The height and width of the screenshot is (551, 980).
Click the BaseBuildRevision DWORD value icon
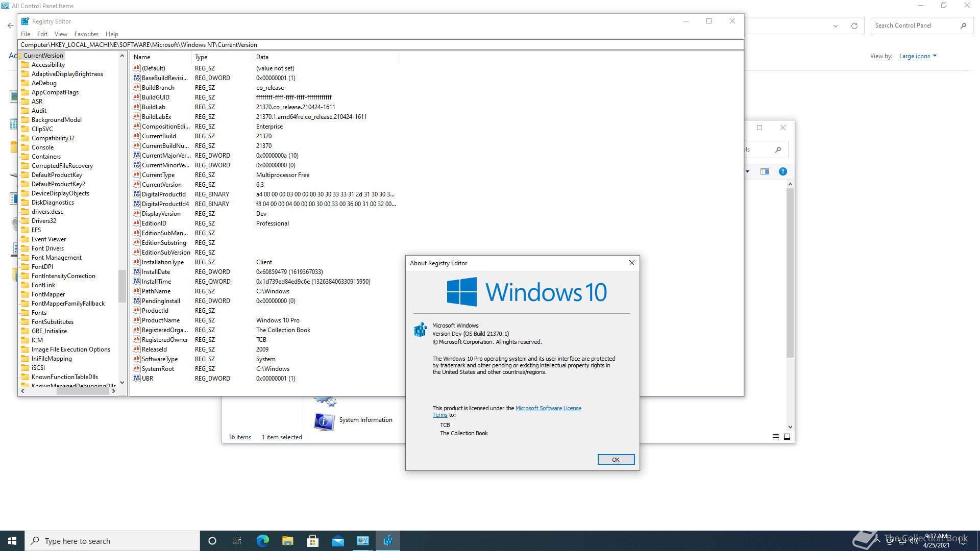(137, 78)
